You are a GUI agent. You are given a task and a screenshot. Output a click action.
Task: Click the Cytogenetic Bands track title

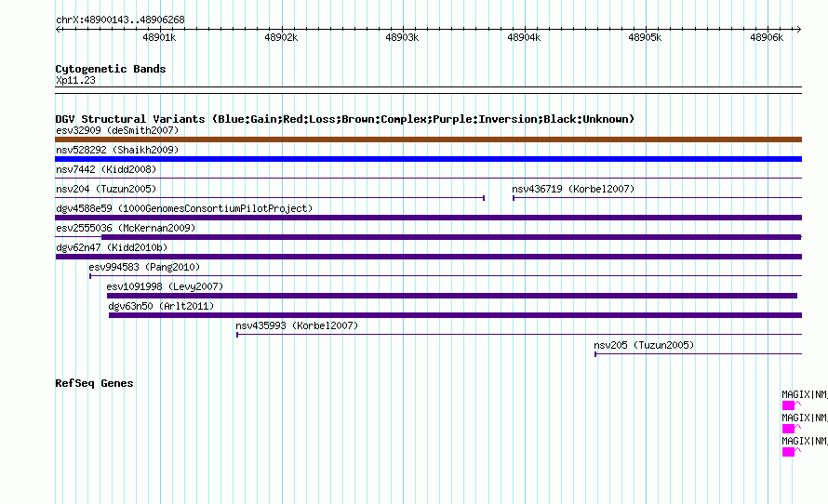point(111,69)
